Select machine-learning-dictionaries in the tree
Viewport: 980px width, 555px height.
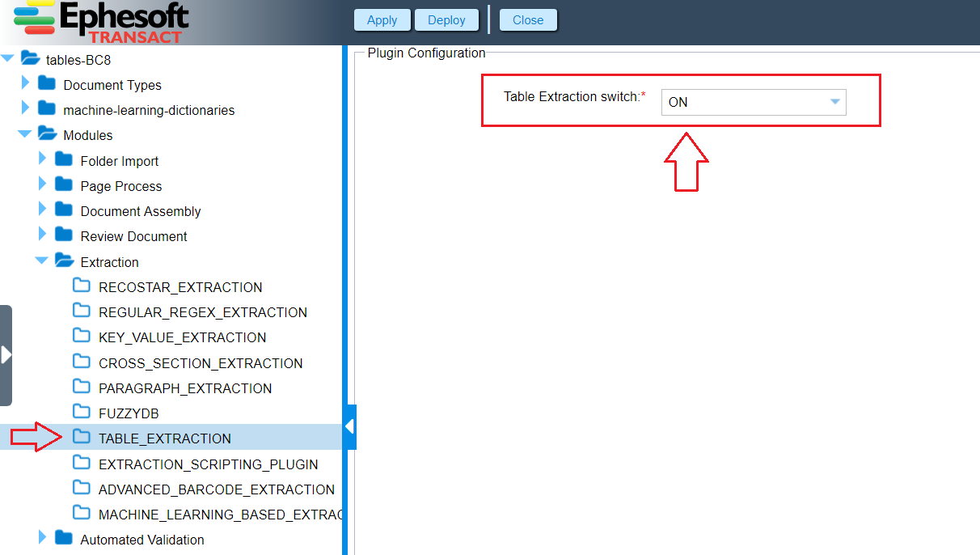pos(149,110)
